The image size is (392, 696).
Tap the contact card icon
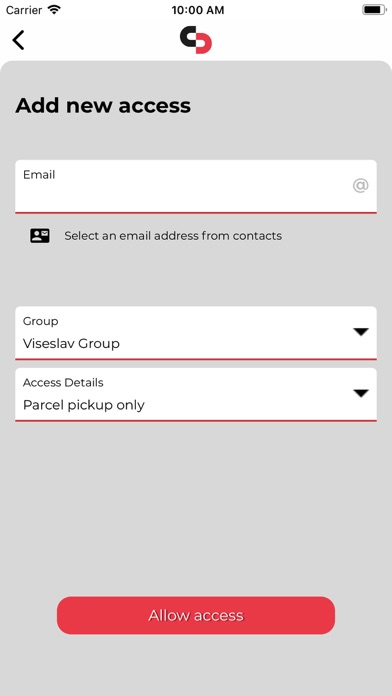point(40,235)
